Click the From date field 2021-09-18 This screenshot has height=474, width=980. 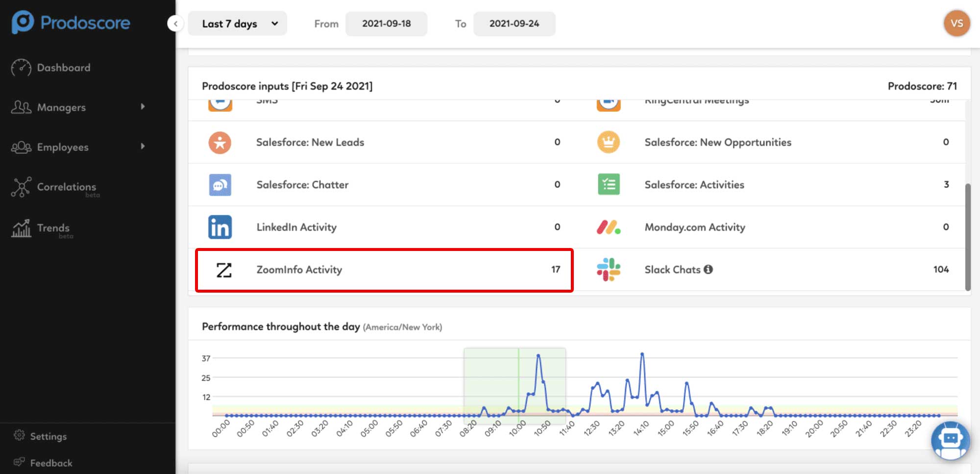point(386,24)
